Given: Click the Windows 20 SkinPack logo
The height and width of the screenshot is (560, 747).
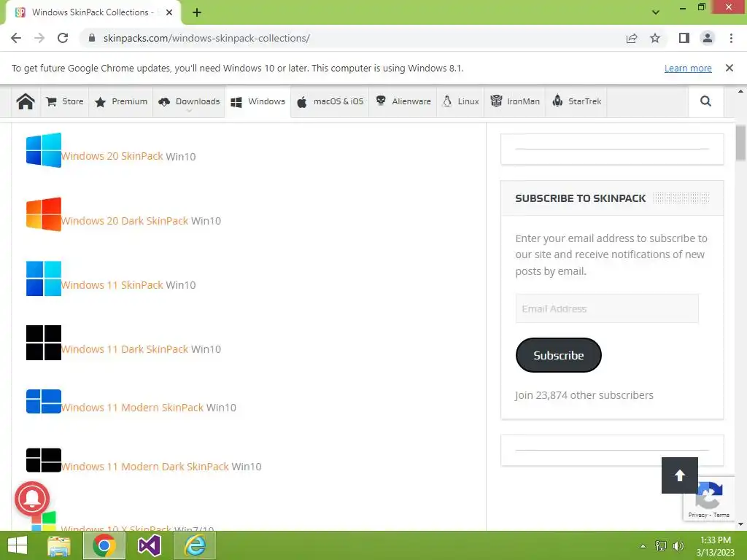Looking at the screenshot, I should tap(43, 150).
